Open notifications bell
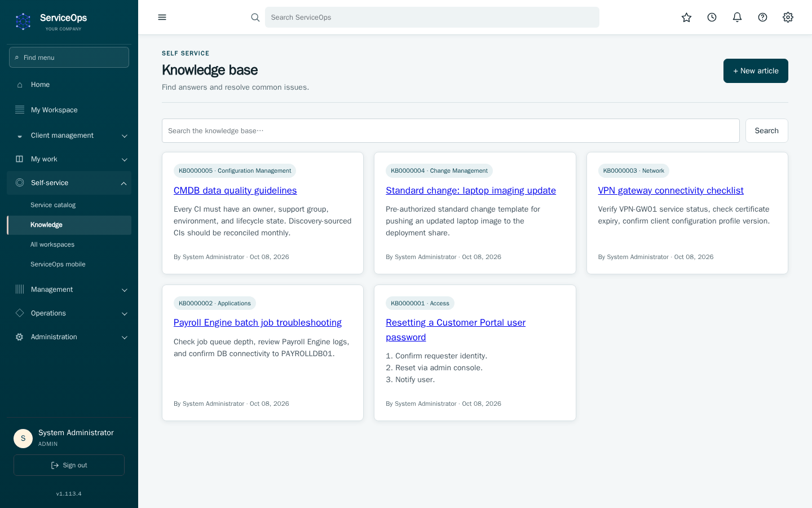This screenshot has height=508, width=812. tap(737, 17)
